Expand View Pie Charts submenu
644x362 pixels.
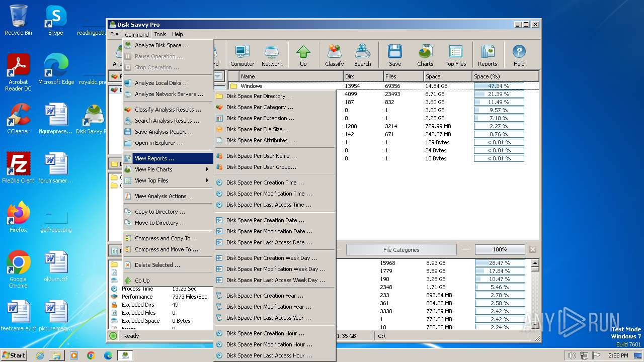tap(168, 169)
